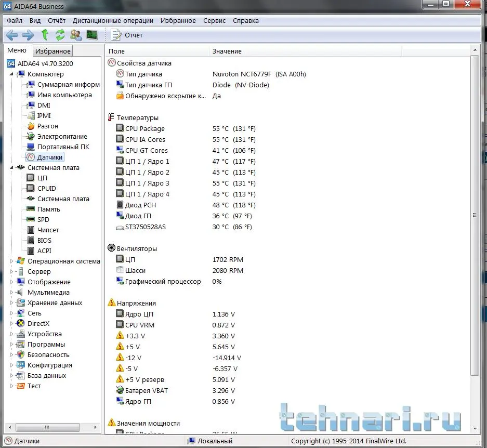Image resolution: width=487 pixels, height=448 pixels.
Task: Click the Значение column header
Action: point(306,51)
